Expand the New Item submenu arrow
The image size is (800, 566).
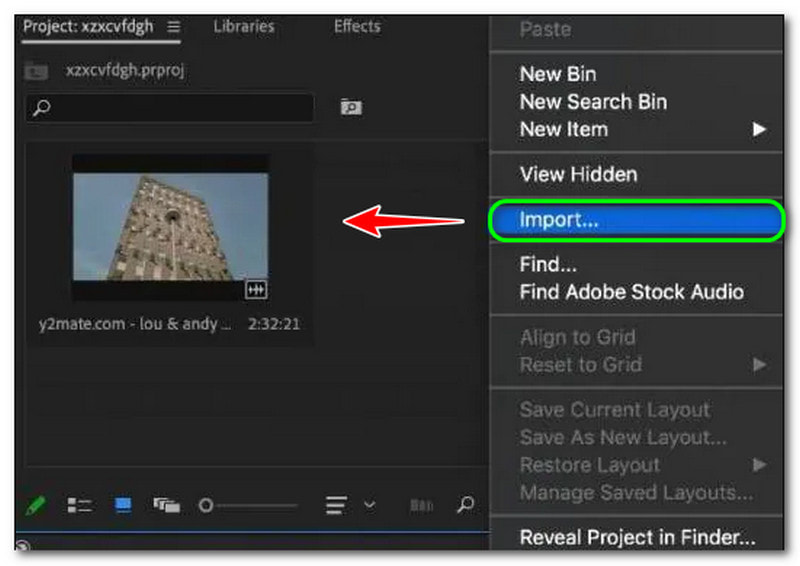point(760,129)
